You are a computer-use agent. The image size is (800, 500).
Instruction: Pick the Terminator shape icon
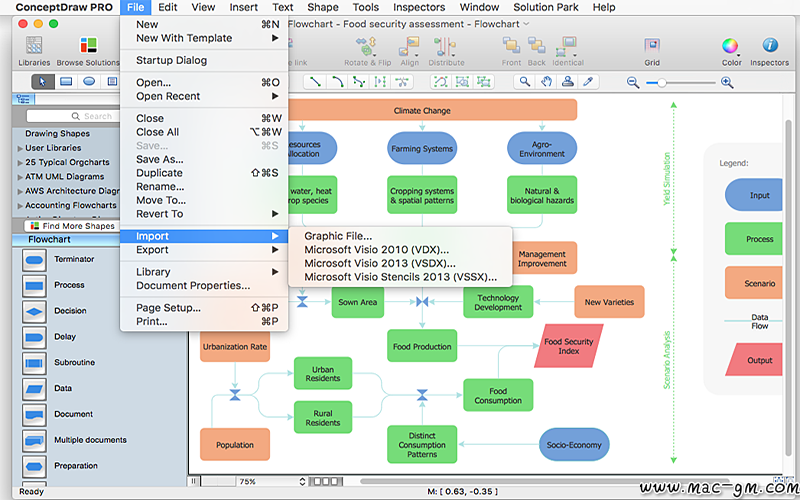(x=34, y=260)
